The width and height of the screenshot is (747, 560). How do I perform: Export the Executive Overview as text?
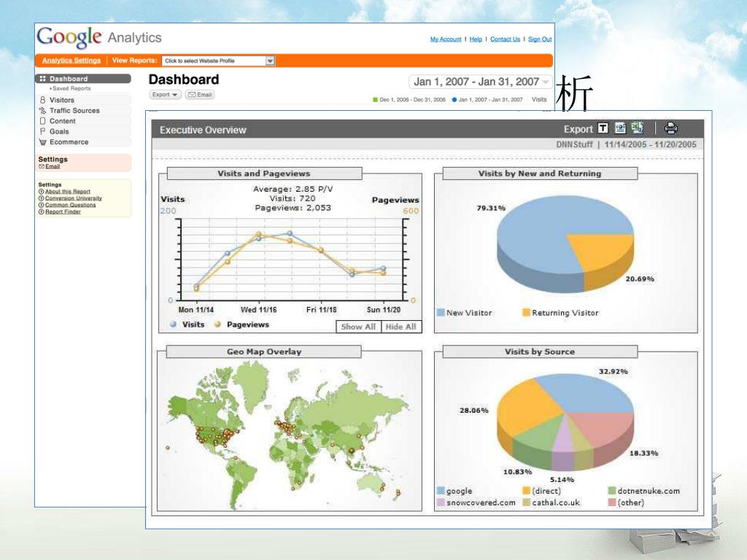click(x=603, y=128)
